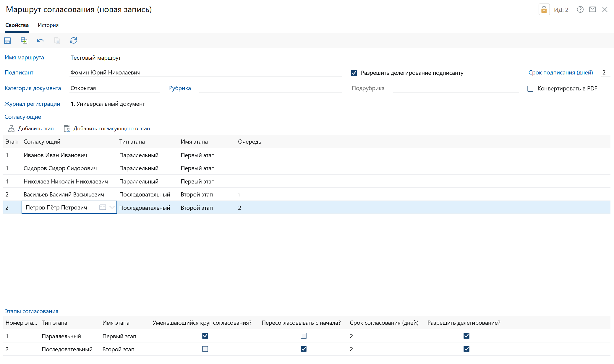
Task: Click the orange lock icon
Action: coord(544,9)
